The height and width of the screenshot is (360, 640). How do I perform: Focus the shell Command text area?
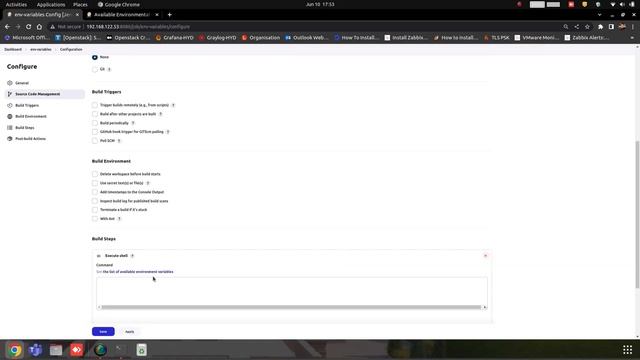pos(292,291)
